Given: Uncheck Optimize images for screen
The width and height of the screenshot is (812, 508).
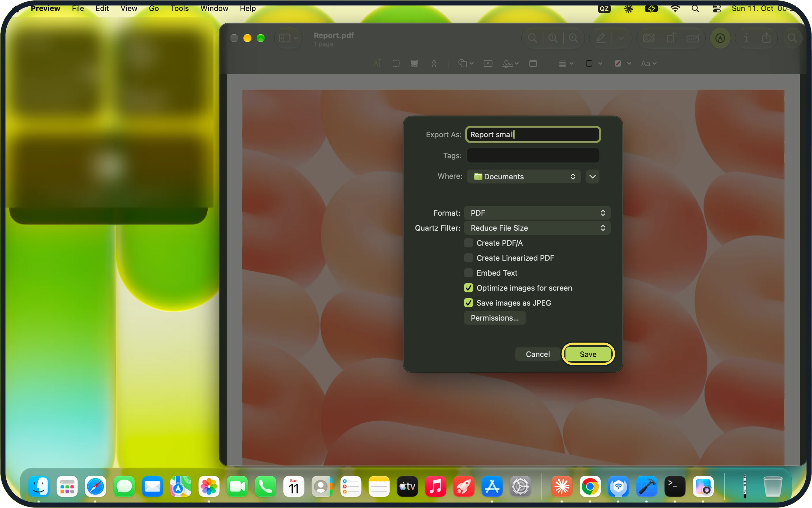Looking at the screenshot, I should pyautogui.click(x=468, y=288).
